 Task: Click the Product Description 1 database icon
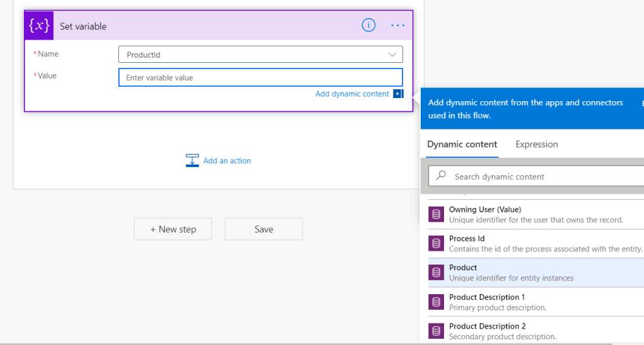pos(436,302)
